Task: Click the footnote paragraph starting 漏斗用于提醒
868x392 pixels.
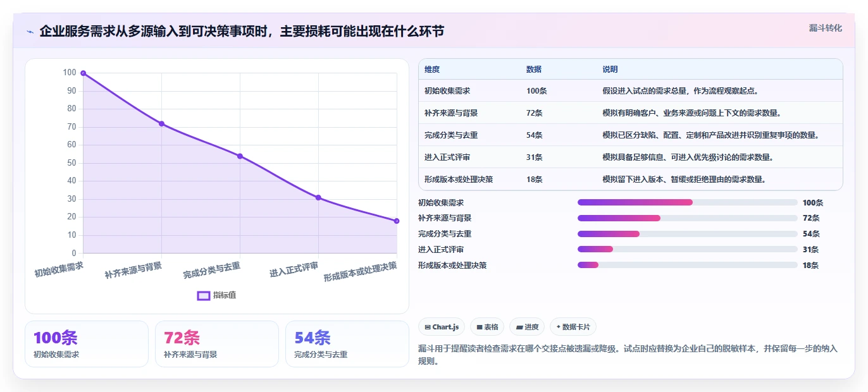Action: point(628,355)
